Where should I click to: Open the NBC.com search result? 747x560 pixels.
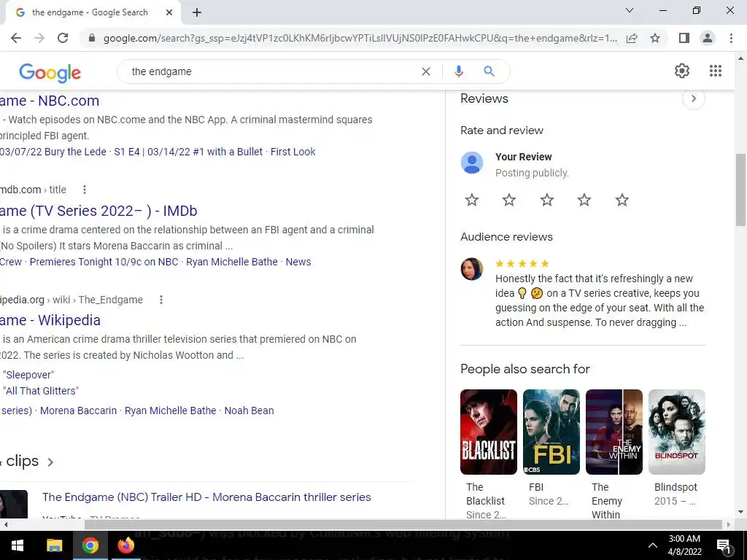[50, 101]
